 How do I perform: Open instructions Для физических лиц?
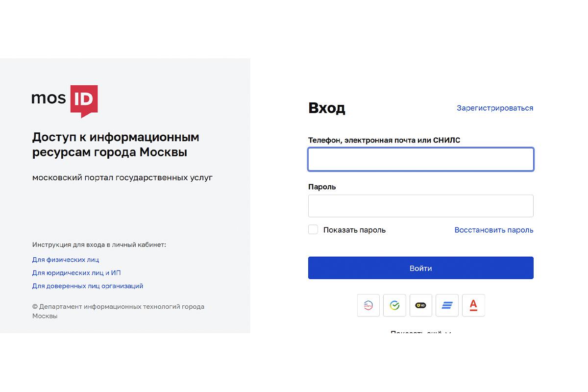coord(66,259)
